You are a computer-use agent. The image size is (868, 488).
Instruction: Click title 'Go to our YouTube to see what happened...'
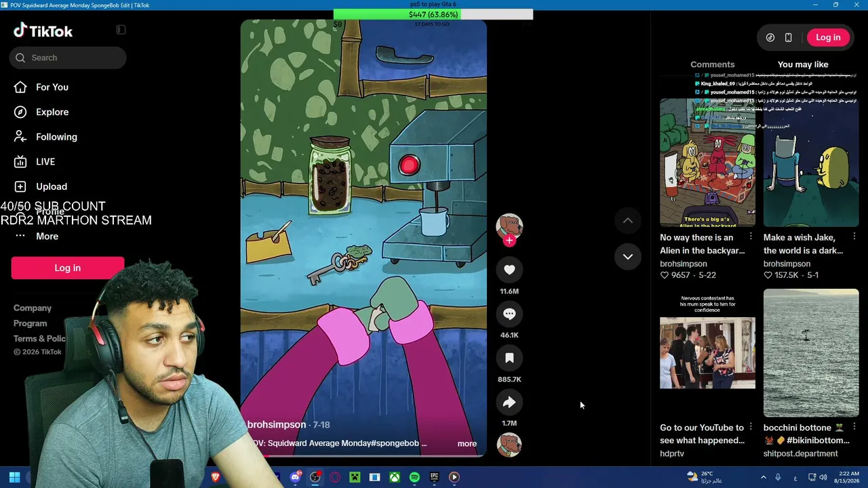702,434
